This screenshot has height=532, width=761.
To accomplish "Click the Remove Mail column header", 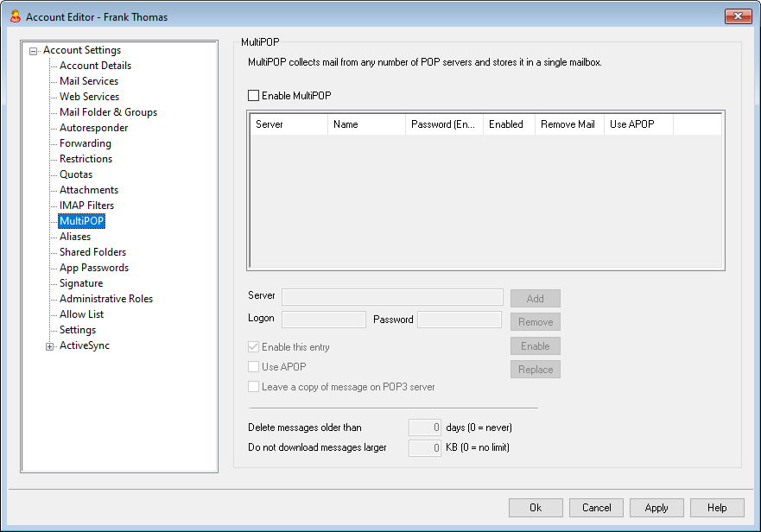I will (569, 124).
